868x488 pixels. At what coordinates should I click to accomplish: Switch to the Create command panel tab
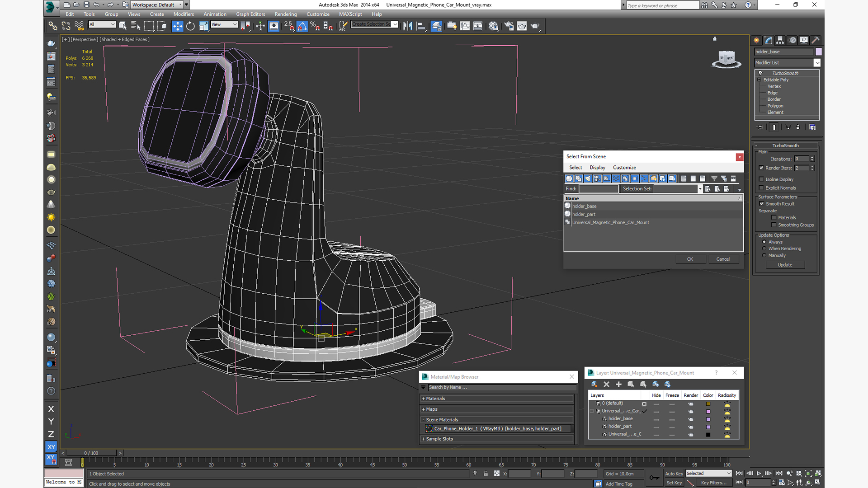coord(756,40)
